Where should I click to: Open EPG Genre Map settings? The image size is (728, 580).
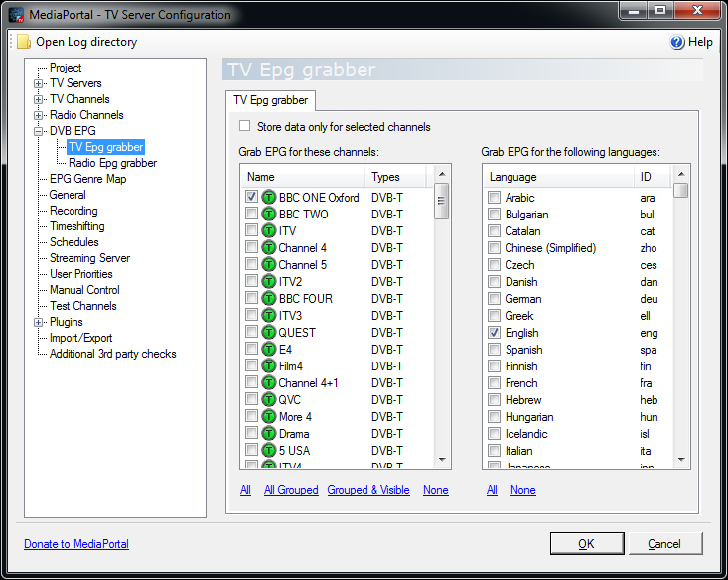coord(87,179)
